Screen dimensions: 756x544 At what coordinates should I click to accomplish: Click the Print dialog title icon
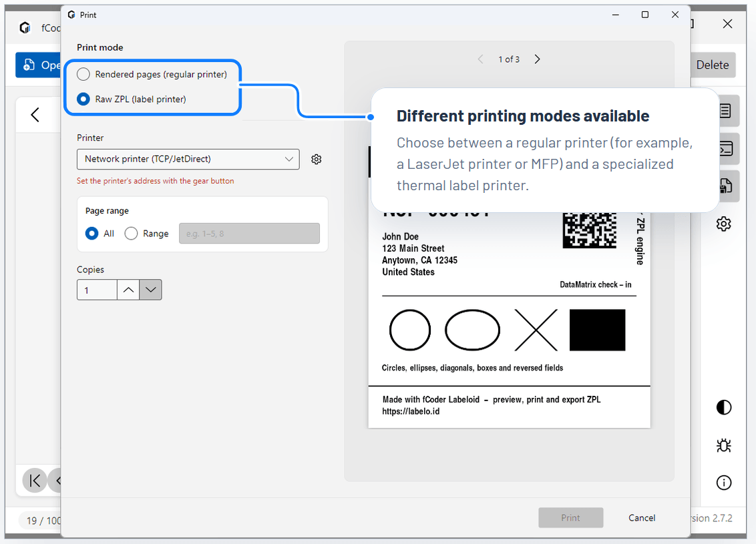click(72, 15)
